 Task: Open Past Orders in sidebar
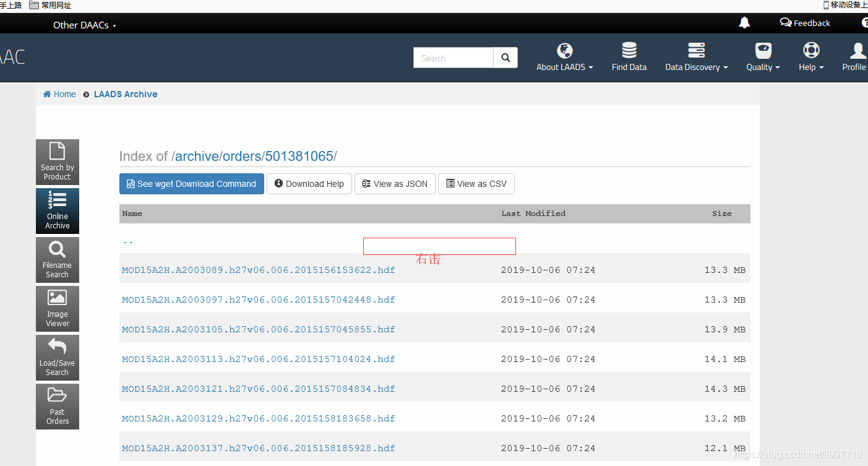pos(58,407)
